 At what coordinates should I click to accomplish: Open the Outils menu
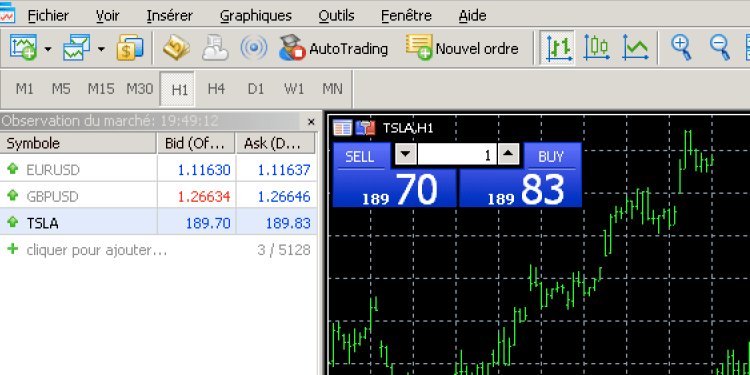[336, 16]
